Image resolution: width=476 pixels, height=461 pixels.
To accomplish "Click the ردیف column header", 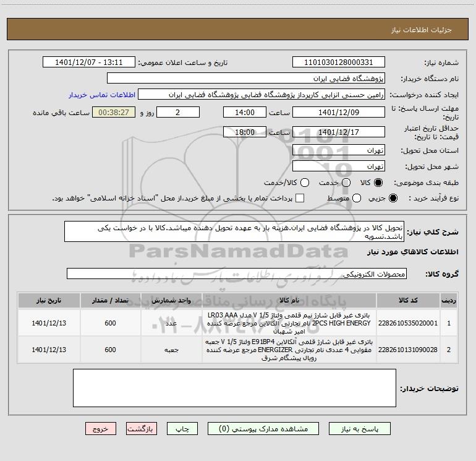I will [x=449, y=300].
